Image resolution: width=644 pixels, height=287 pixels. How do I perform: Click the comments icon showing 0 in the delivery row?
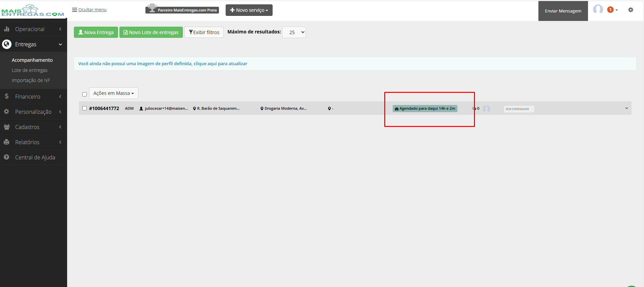tap(476, 108)
